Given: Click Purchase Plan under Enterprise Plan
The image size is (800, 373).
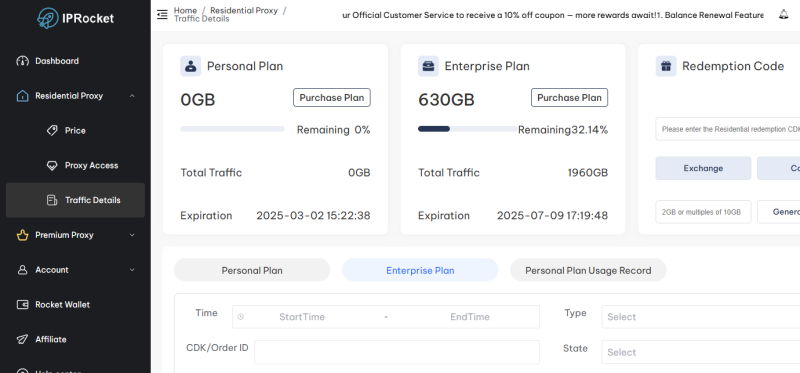Looking at the screenshot, I should pyautogui.click(x=569, y=97).
